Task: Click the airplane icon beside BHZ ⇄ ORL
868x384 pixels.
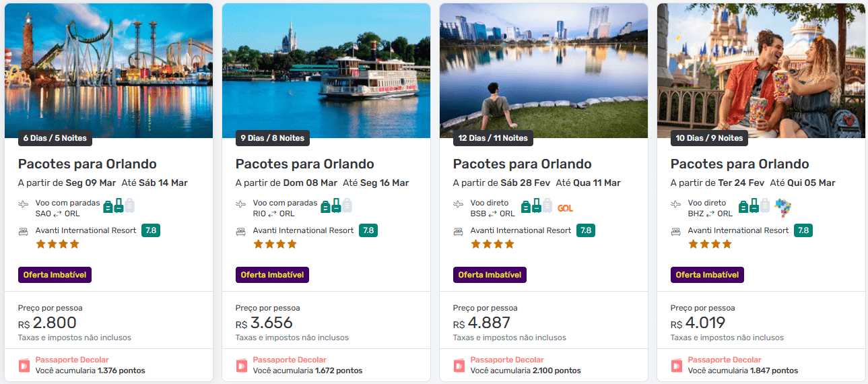Action: (676, 204)
